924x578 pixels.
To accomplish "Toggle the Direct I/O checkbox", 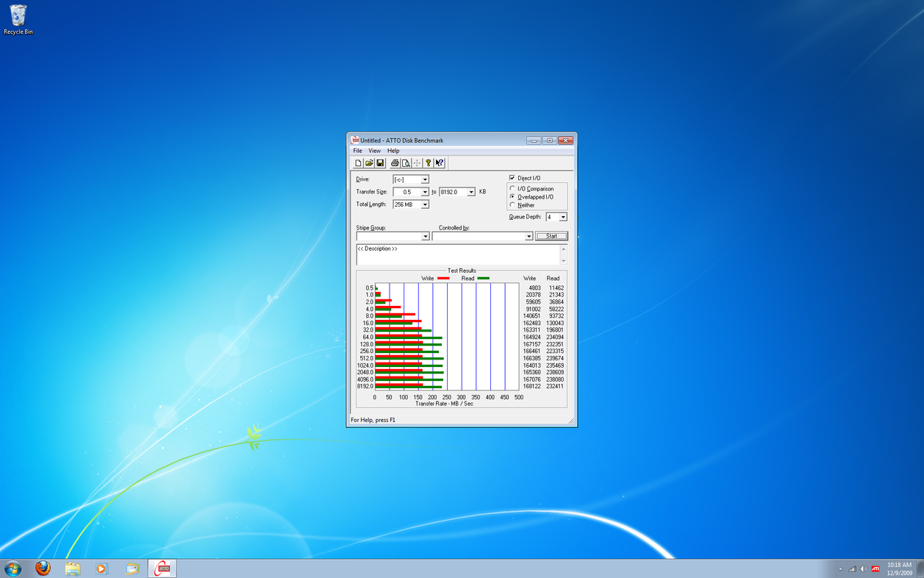I will [x=512, y=178].
